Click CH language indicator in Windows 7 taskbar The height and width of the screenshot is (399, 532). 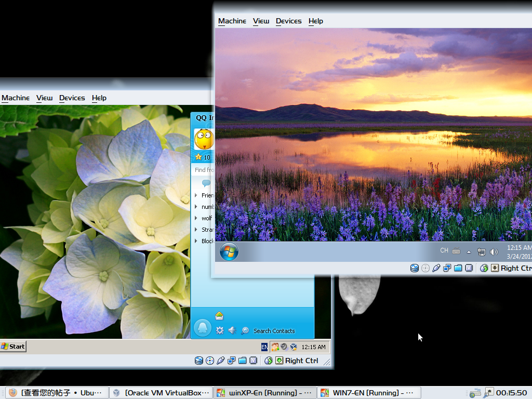coord(444,250)
